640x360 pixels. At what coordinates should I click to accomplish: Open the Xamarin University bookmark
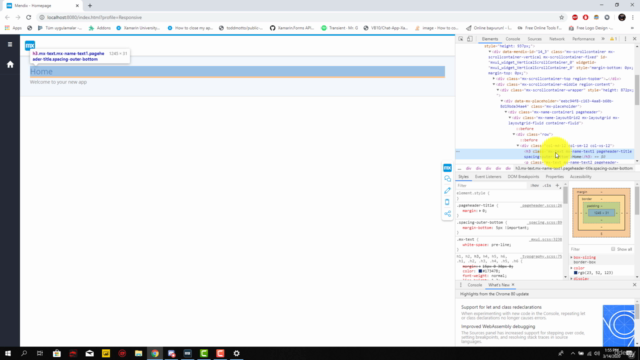coord(138,28)
